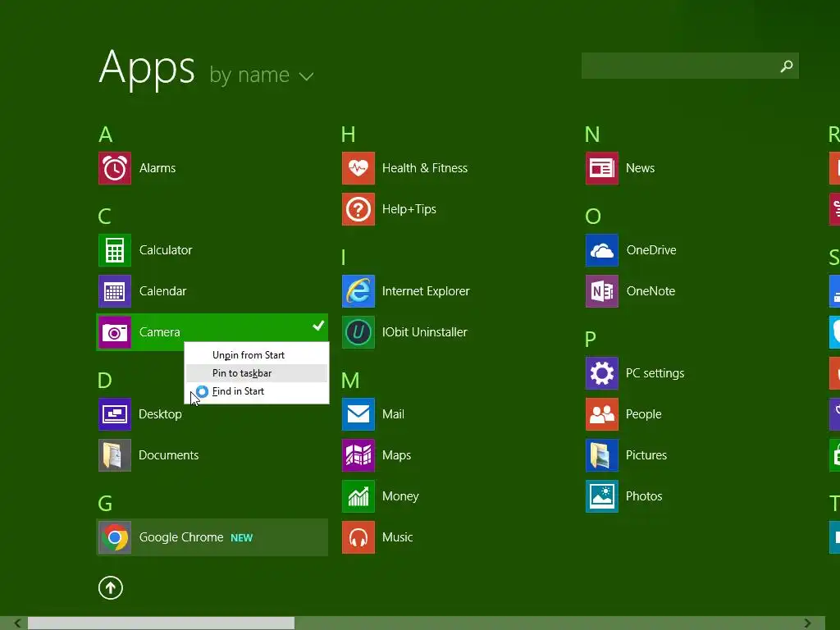Open the Help+Tips icon
This screenshot has height=630, width=840.
358,209
